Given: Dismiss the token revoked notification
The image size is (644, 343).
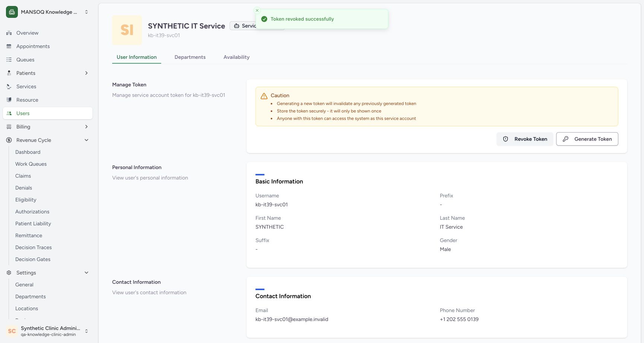Looking at the screenshot, I should point(257,10).
